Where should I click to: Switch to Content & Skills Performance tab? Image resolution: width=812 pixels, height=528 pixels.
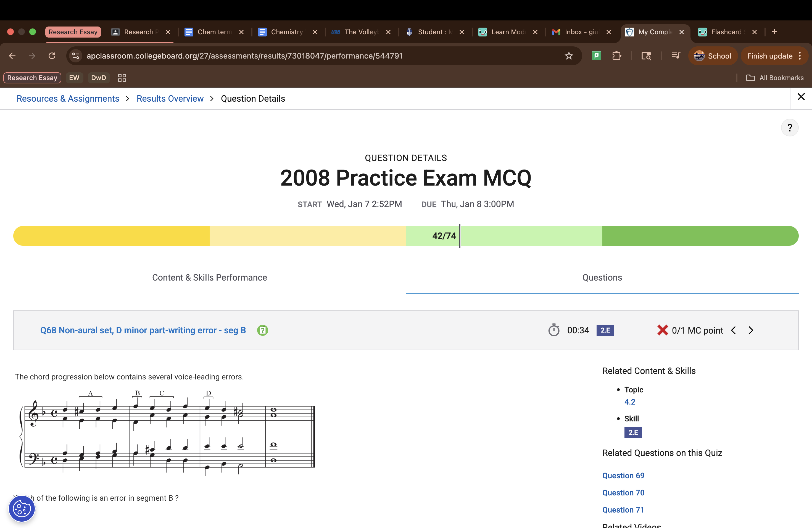pyautogui.click(x=209, y=277)
